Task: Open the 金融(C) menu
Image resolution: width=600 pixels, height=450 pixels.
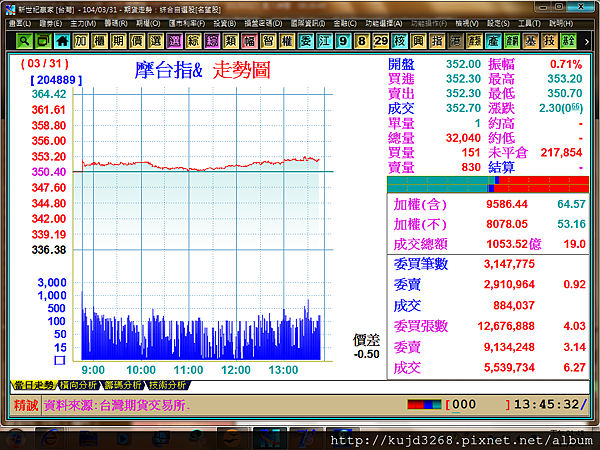Action: click(x=345, y=24)
